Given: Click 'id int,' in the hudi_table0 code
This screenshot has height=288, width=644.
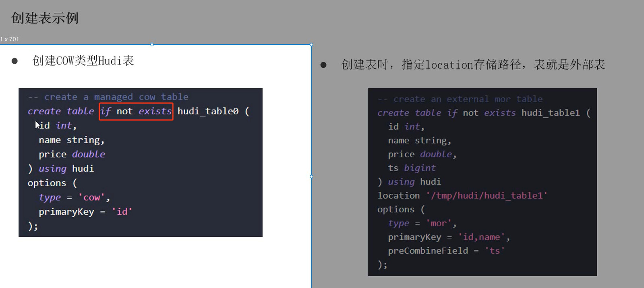Looking at the screenshot, I should pos(58,126).
